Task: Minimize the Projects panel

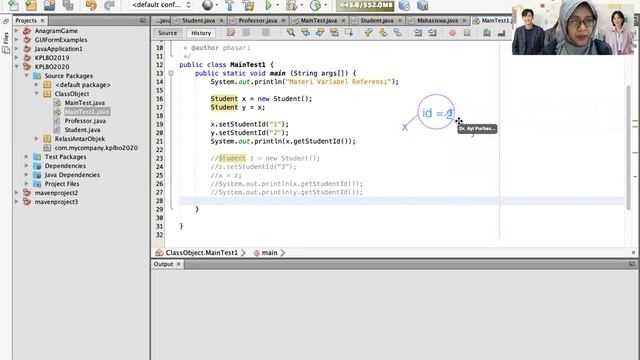Action: [142, 20]
